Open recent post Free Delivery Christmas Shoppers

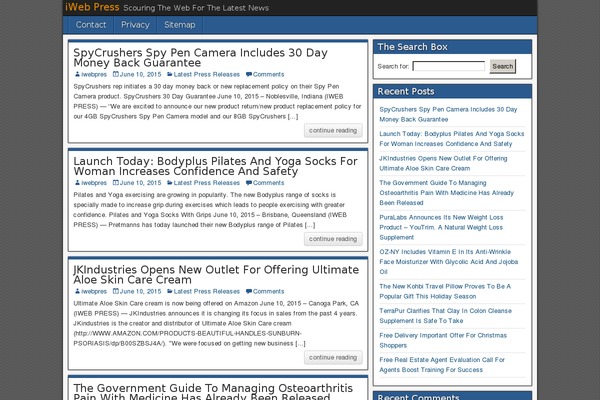443,340
